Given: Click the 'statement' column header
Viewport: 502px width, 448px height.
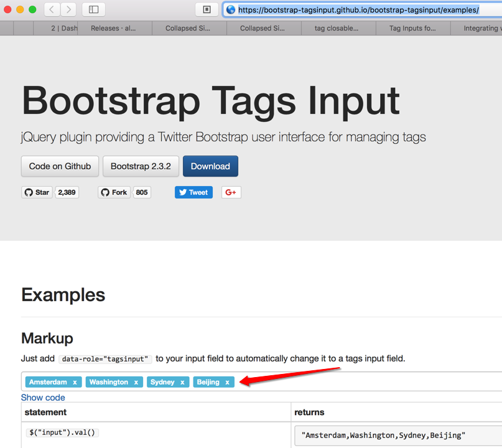Looking at the screenshot, I should click(x=45, y=412).
